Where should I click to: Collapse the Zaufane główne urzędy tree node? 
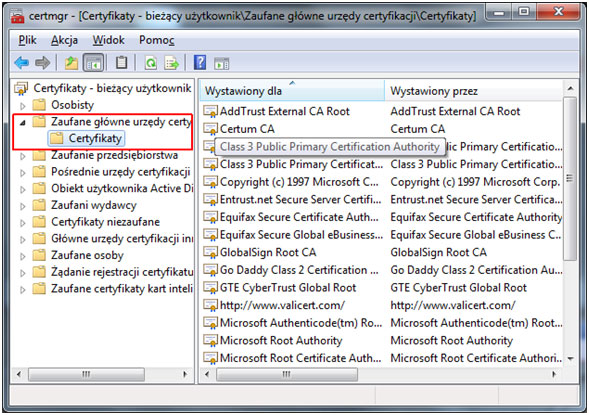pyautogui.click(x=23, y=122)
